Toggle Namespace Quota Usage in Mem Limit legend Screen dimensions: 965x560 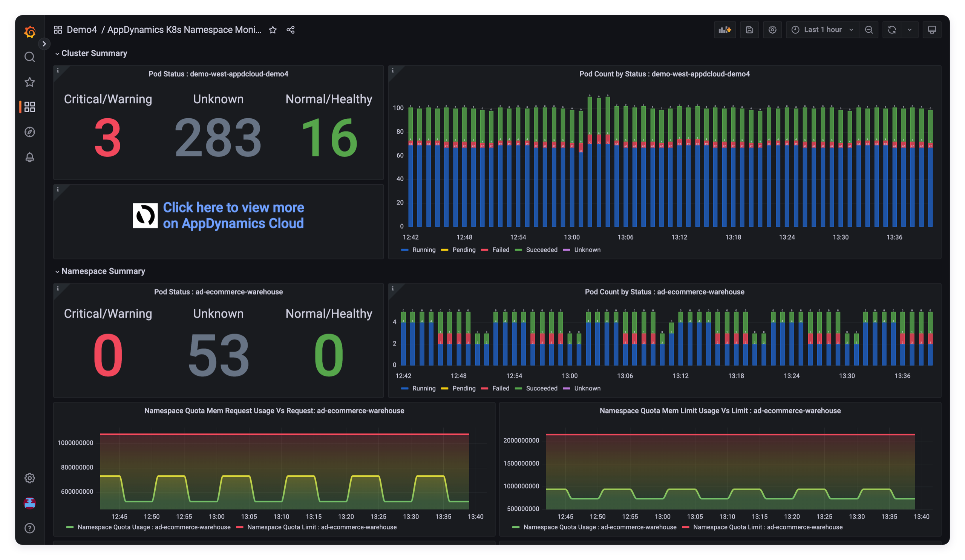[x=600, y=527]
